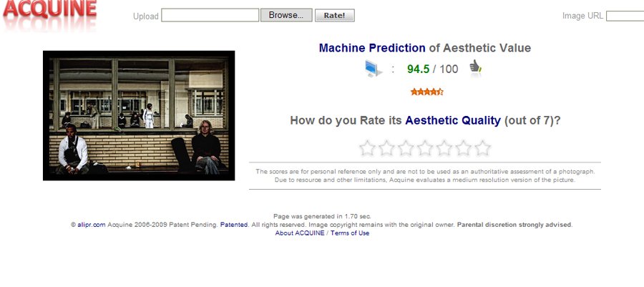This screenshot has width=644, height=287.
Task: Pick the sixth rating star
Action: coord(464,148)
